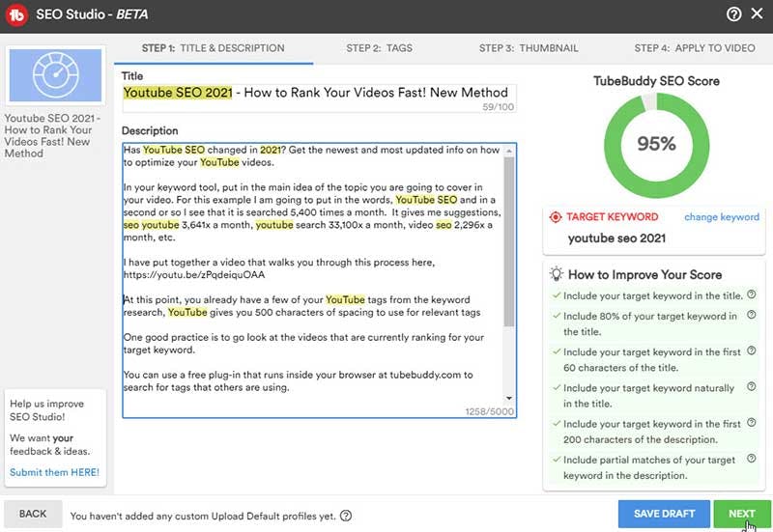Click the change keyword link

tap(721, 217)
